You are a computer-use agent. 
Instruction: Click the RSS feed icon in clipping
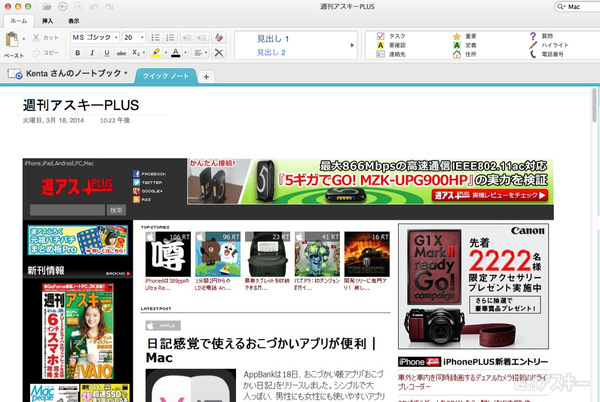pyautogui.click(x=137, y=199)
